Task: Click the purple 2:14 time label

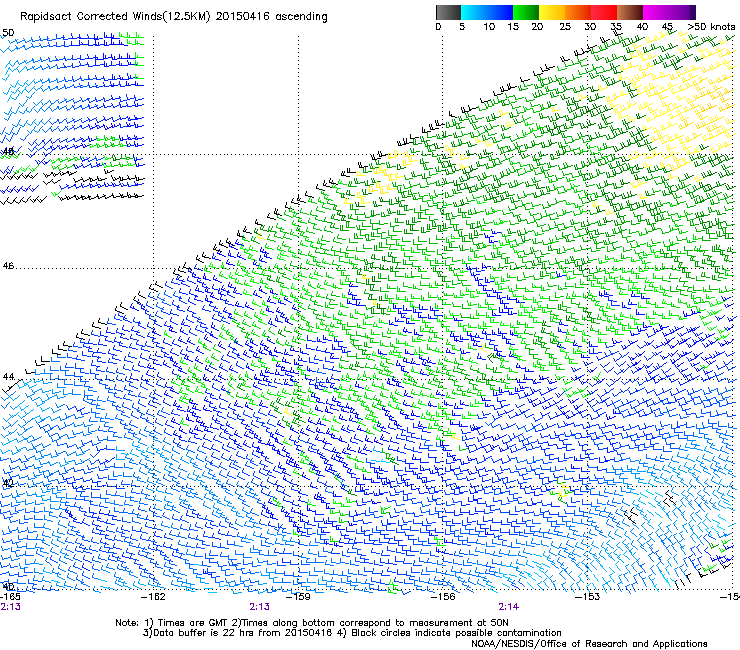Action: tap(508, 607)
